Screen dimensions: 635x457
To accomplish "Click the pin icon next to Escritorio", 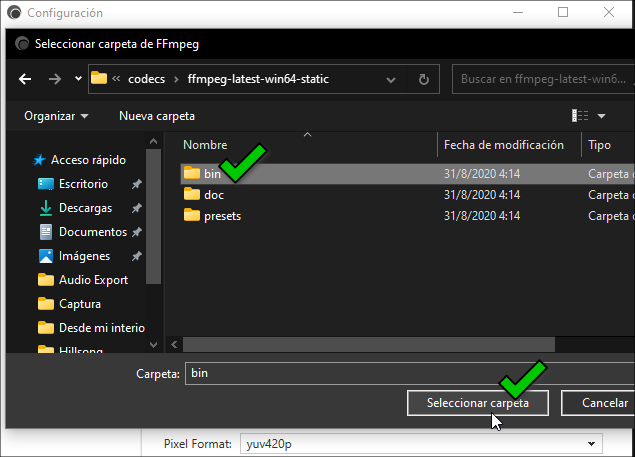I will click(137, 184).
